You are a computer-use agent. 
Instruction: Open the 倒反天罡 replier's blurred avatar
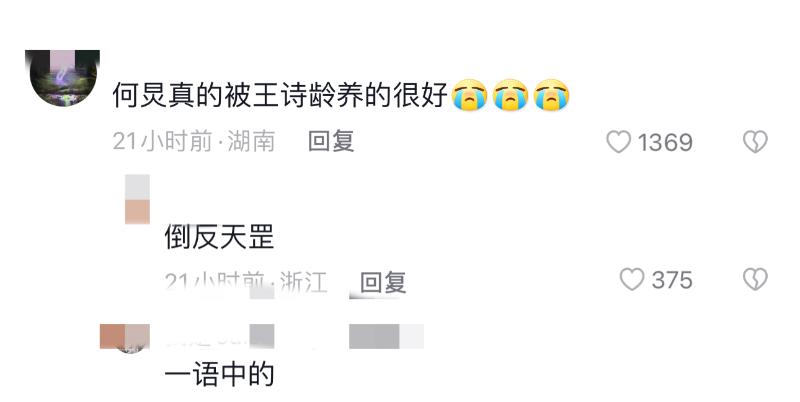click(x=137, y=199)
